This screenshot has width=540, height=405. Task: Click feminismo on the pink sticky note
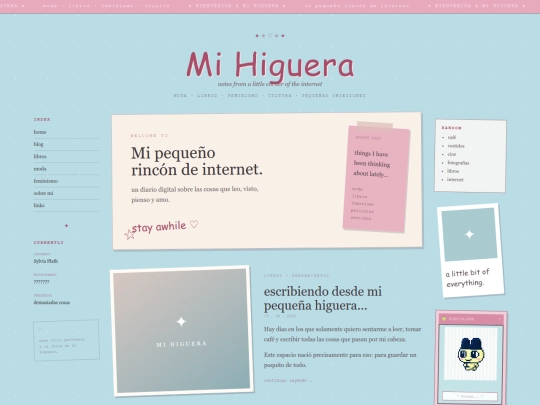(363, 204)
